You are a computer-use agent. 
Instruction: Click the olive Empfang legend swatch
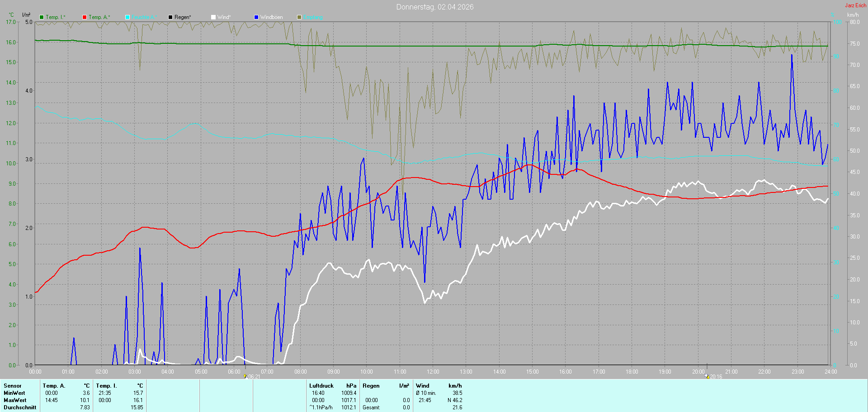click(x=299, y=17)
